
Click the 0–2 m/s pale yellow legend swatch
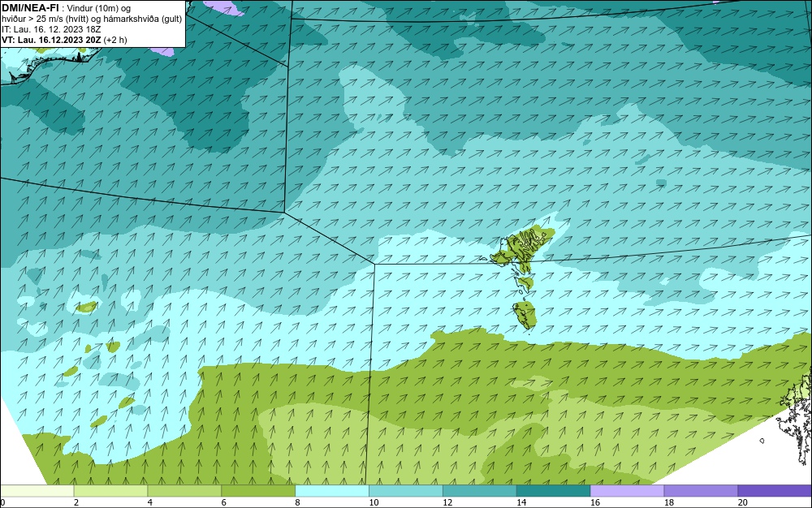click(x=37, y=490)
